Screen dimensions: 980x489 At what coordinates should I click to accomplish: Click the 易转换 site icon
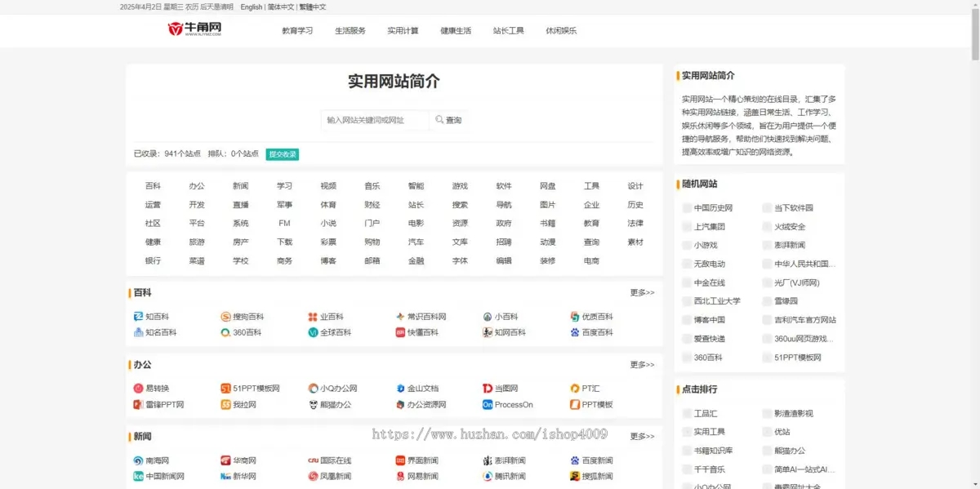tap(138, 389)
